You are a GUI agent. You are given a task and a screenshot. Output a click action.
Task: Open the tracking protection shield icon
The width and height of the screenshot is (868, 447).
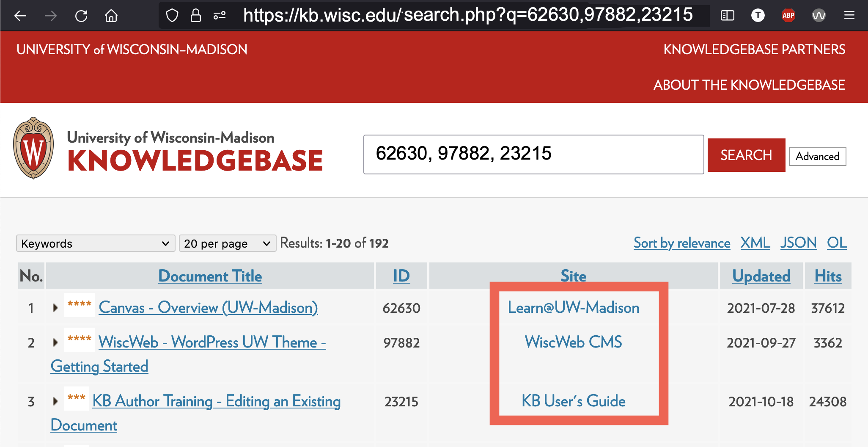(172, 16)
